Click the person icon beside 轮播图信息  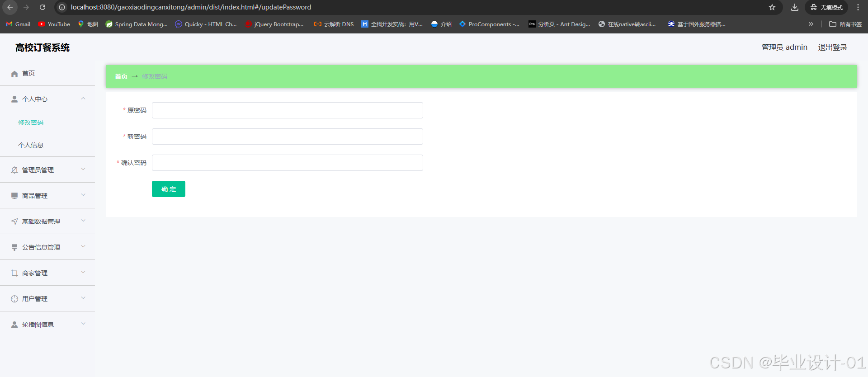14,325
